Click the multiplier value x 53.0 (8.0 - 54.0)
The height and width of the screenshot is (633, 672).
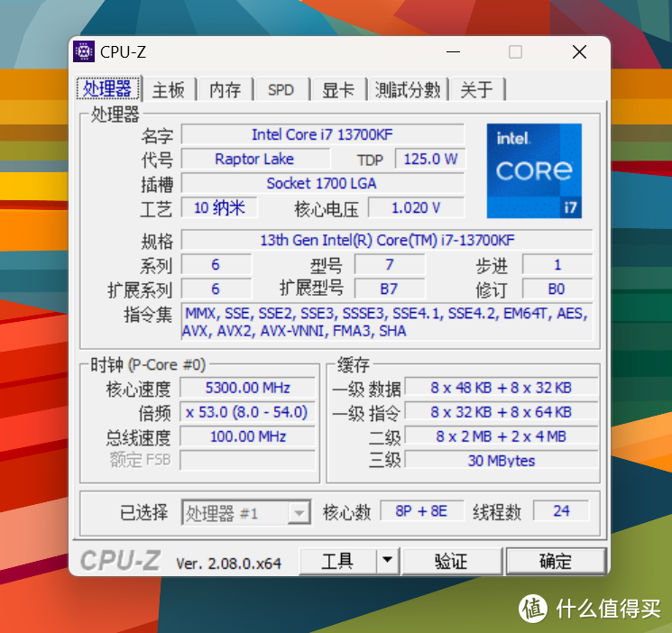[x=248, y=412]
